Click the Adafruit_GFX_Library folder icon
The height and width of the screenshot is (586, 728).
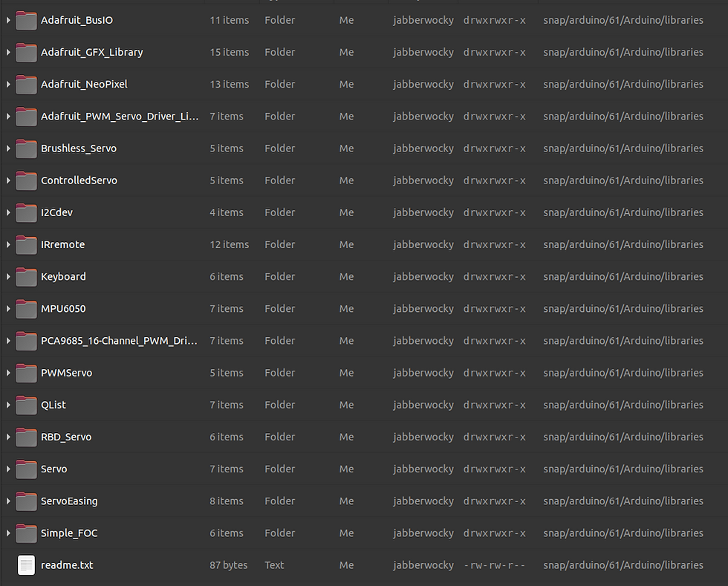[x=26, y=53]
